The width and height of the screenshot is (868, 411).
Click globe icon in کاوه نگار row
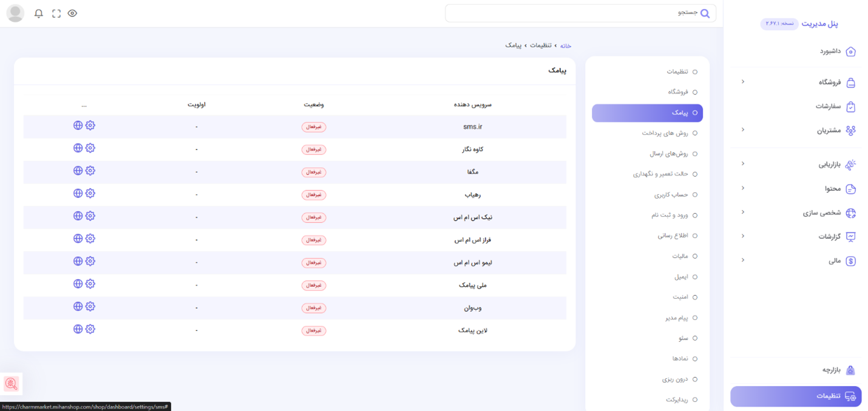click(78, 148)
